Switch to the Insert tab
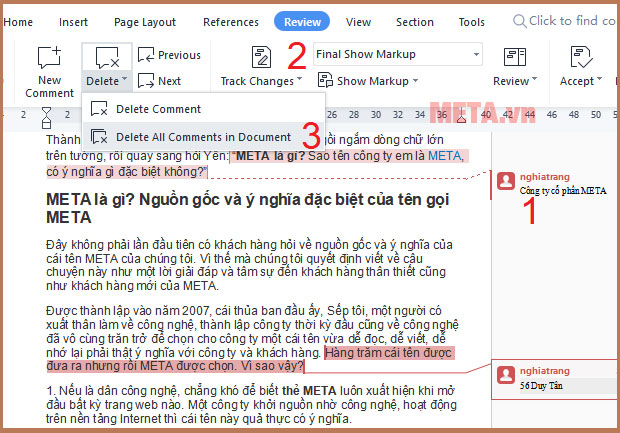This screenshot has width=620, height=433. pyautogui.click(x=73, y=22)
